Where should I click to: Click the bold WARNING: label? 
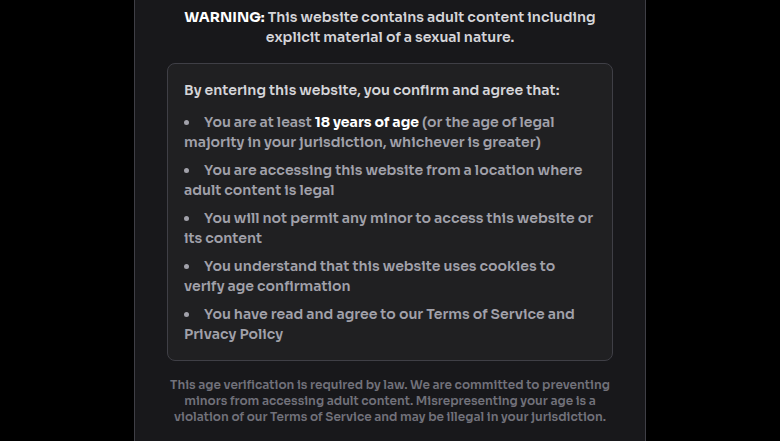click(x=224, y=17)
